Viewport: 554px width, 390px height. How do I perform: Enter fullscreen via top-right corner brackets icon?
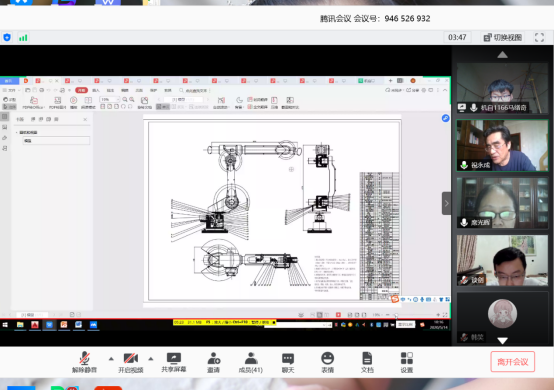(539, 37)
